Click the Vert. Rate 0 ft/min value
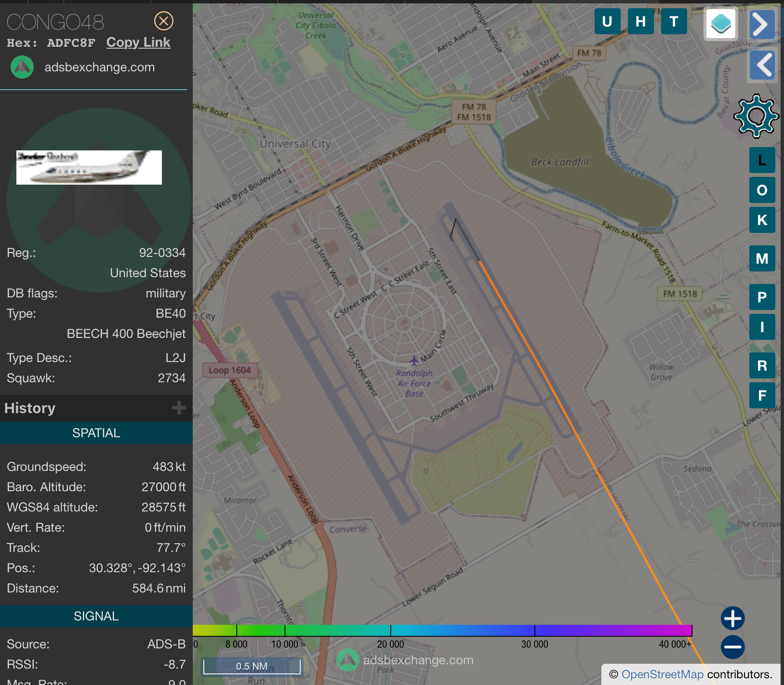 pos(165,527)
